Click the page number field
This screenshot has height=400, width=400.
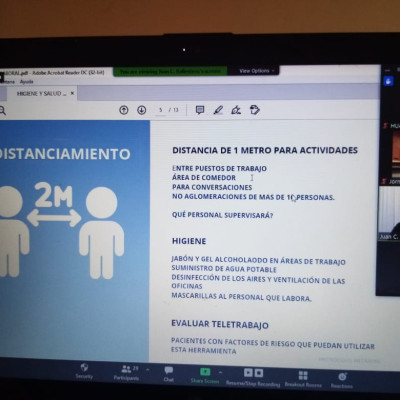tap(161, 110)
